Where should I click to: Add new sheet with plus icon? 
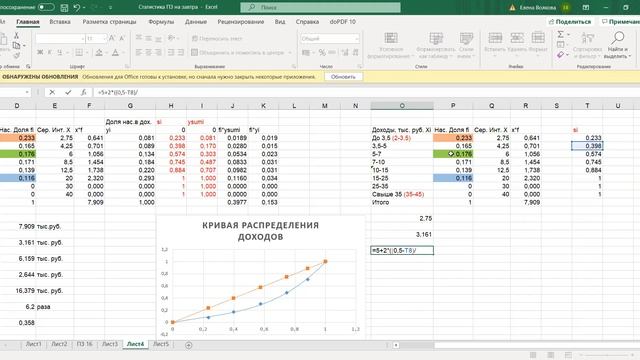(x=188, y=345)
